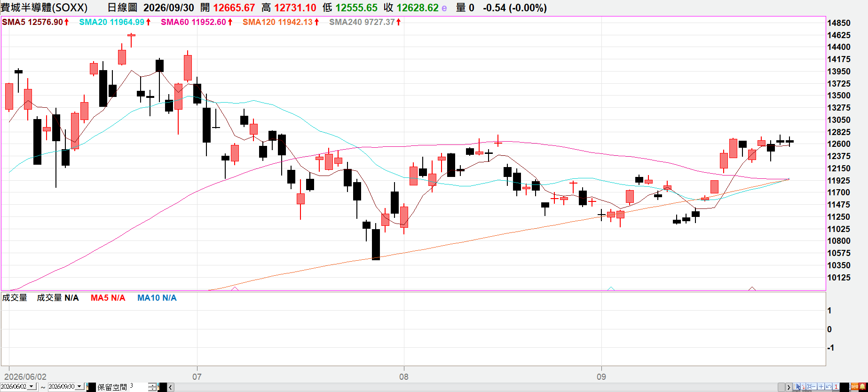Click the 成交量 N/A value label

(x=58, y=298)
